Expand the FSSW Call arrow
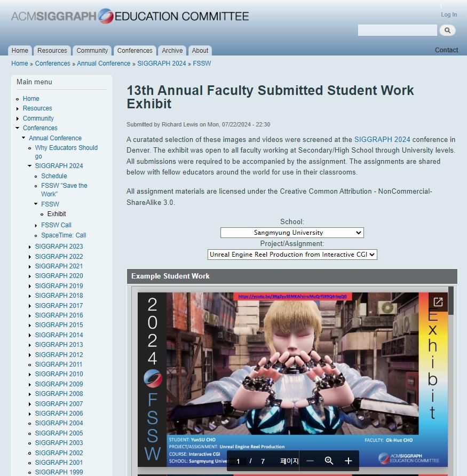Viewport: 467px width, 476px height. pos(36,226)
